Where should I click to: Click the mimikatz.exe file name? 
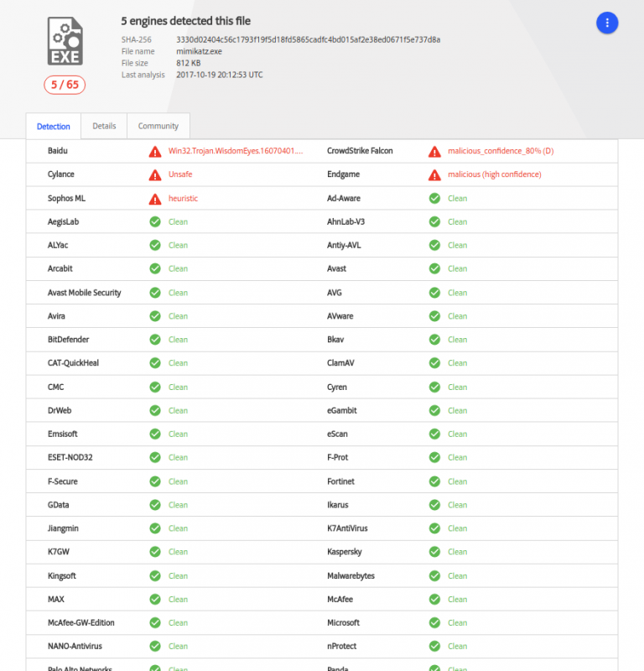click(199, 51)
